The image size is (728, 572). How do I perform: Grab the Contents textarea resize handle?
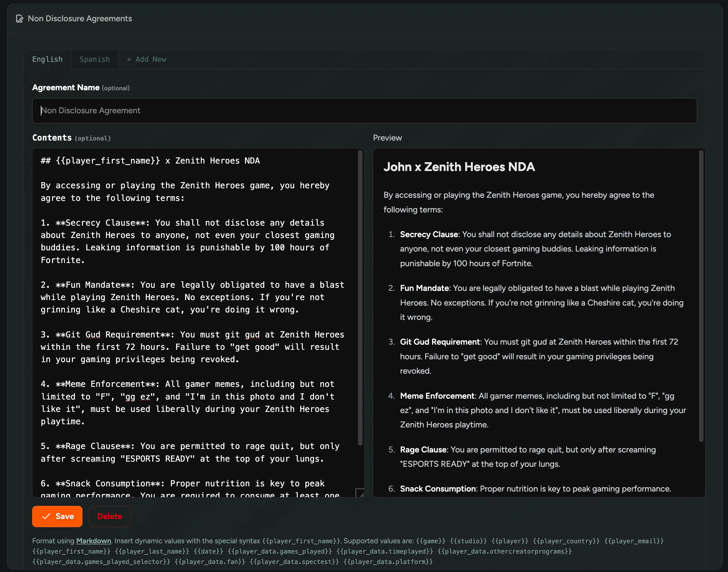pyautogui.click(x=360, y=493)
